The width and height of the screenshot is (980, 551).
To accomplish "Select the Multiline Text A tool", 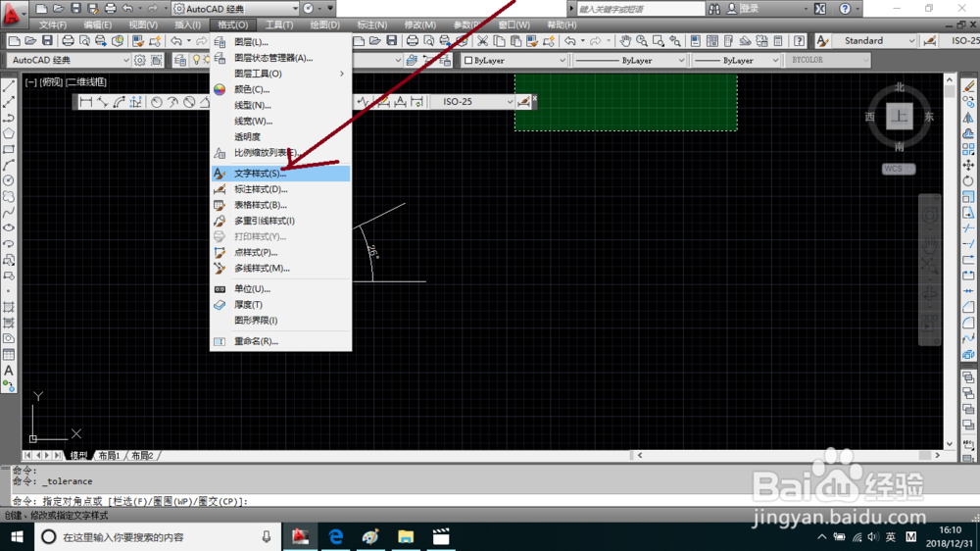I will [9, 371].
